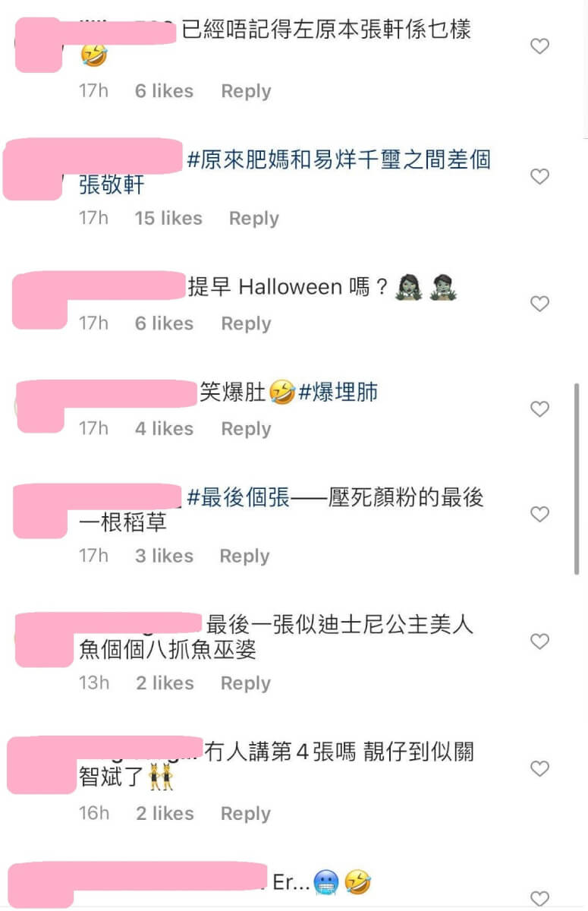Reply to the 提早 Halloween comment
This screenshot has height=911, width=588.
pos(246,323)
